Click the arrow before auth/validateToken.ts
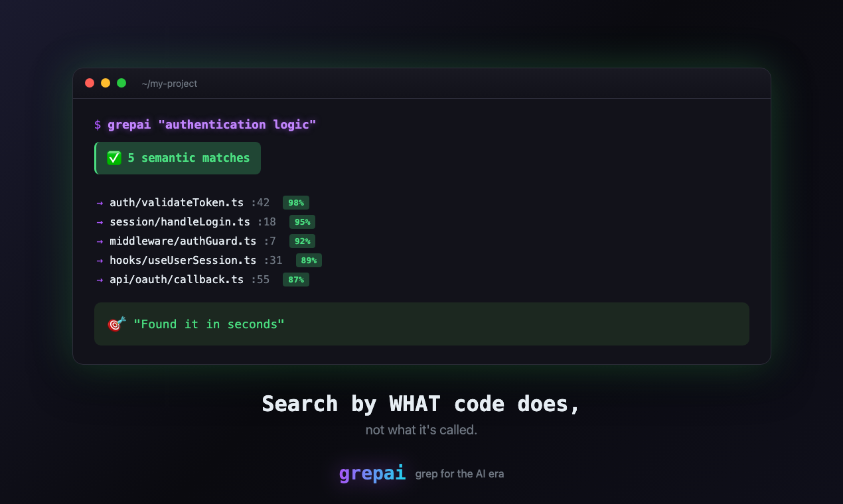Image resolution: width=843 pixels, height=504 pixels. coord(100,203)
